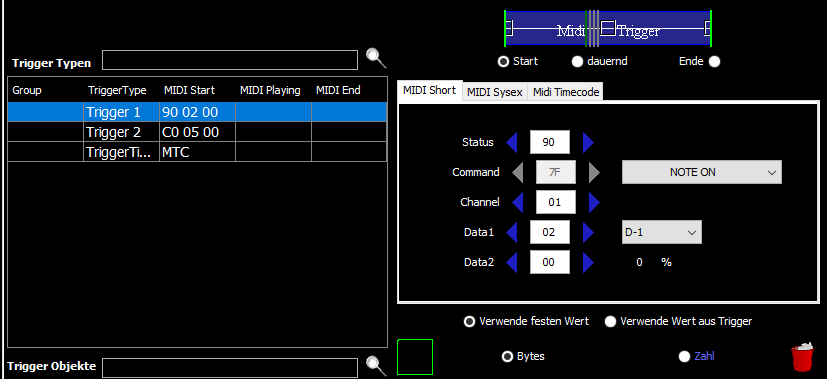Click the green outlined square box
827x379 pixels.
[x=415, y=357]
